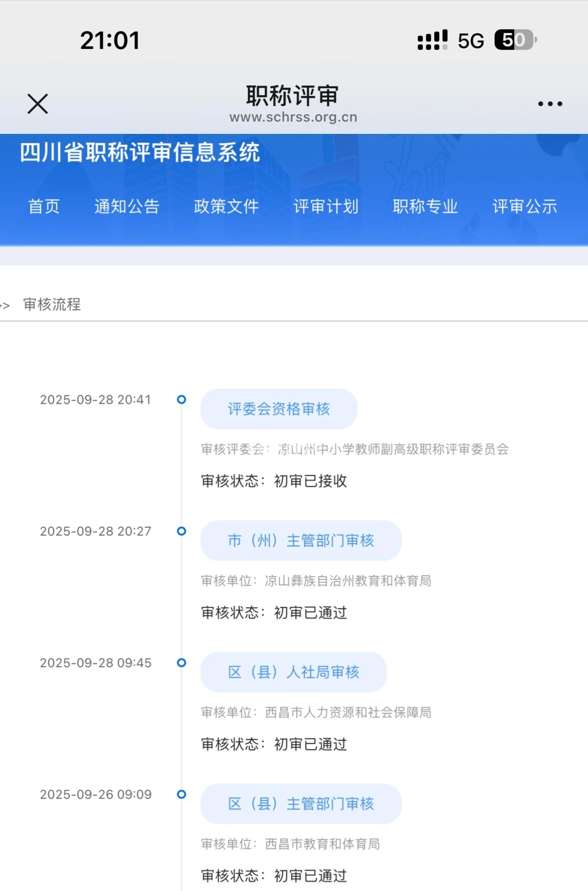Image resolution: width=588 pixels, height=891 pixels.
Task: Select 评审计划 in the top navigation
Action: pyautogui.click(x=326, y=207)
